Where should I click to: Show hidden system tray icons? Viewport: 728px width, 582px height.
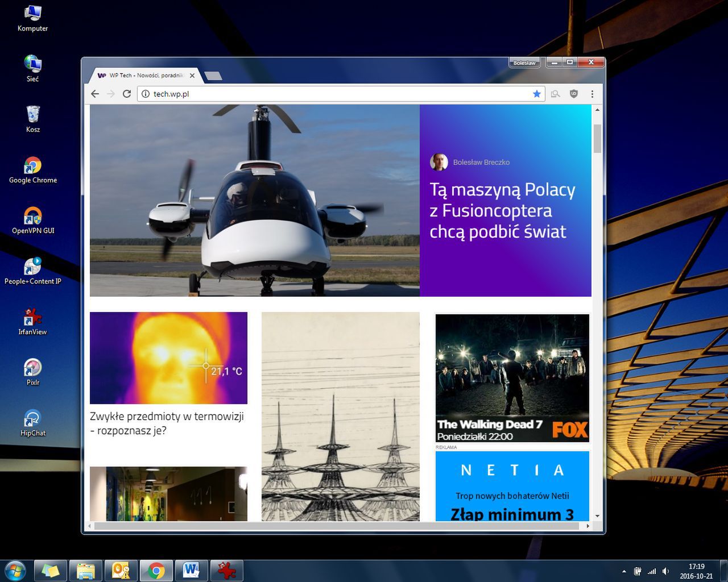624,571
